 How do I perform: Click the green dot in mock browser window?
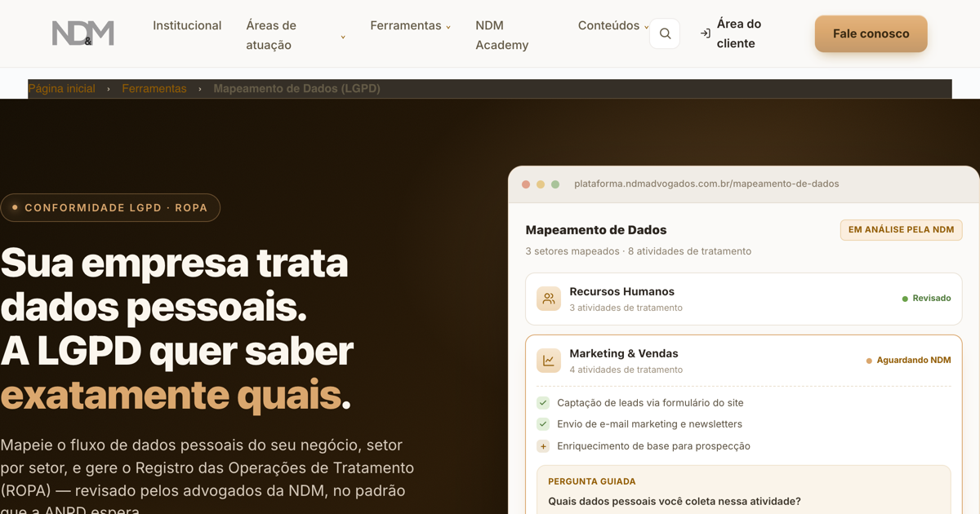pyautogui.click(x=555, y=184)
